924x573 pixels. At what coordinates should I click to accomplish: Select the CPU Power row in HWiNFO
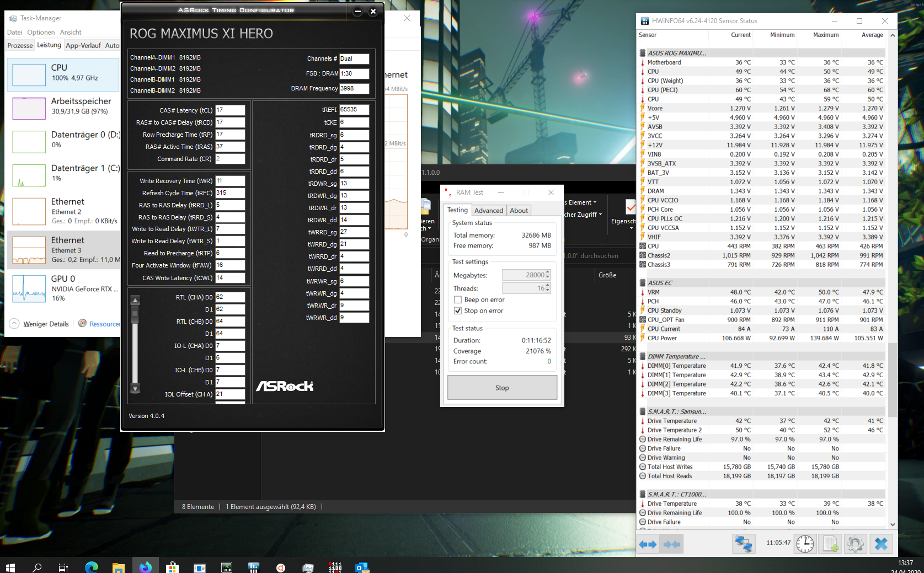(762, 338)
